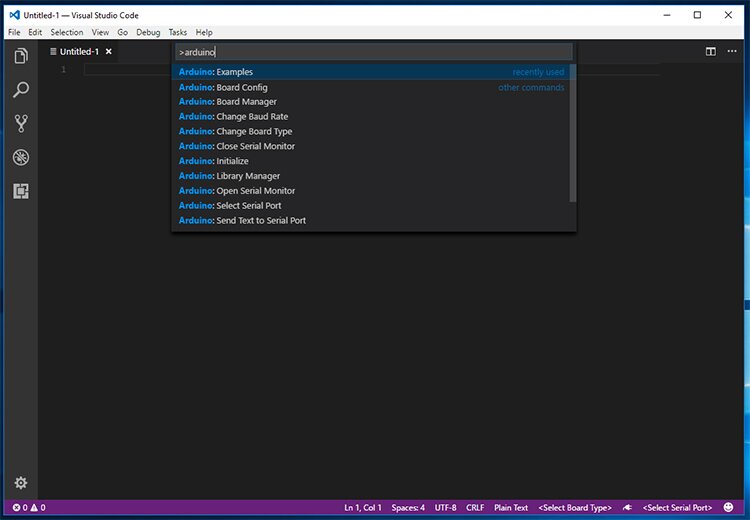This screenshot has height=520, width=750.
Task: Close the Untitled-1 tab
Action: click(x=109, y=51)
